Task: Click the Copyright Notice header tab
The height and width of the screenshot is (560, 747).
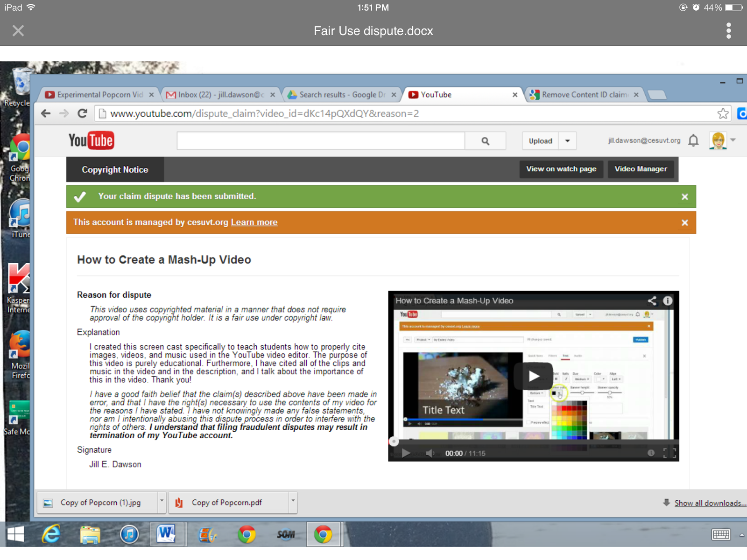Action: tap(115, 170)
